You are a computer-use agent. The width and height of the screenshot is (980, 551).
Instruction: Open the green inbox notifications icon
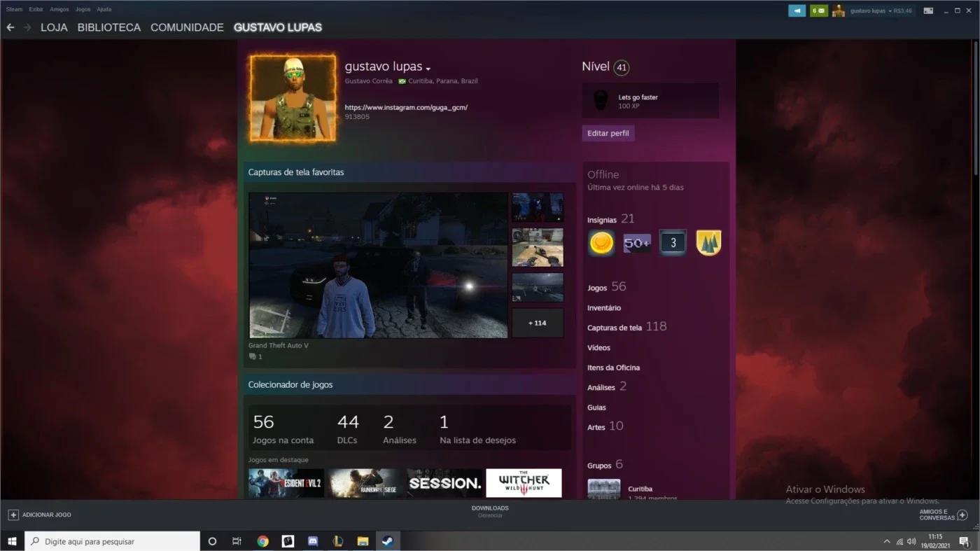tap(818, 11)
